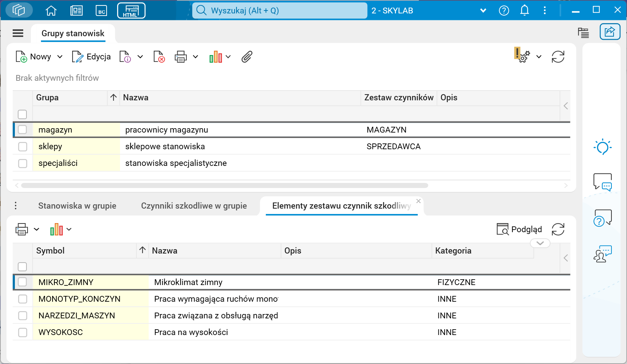
Task: Delete the selected group record
Action: [x=159, y=57]
